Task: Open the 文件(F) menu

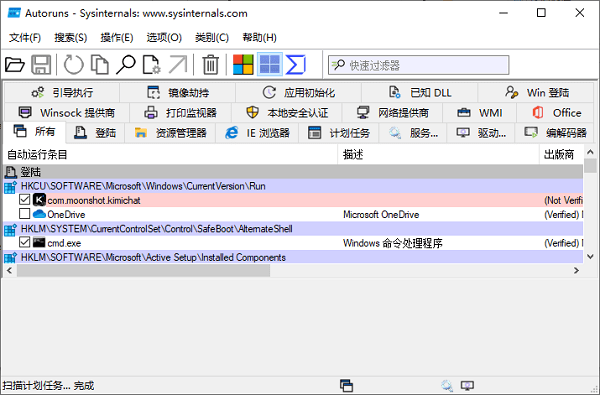Action: (25, 38)
